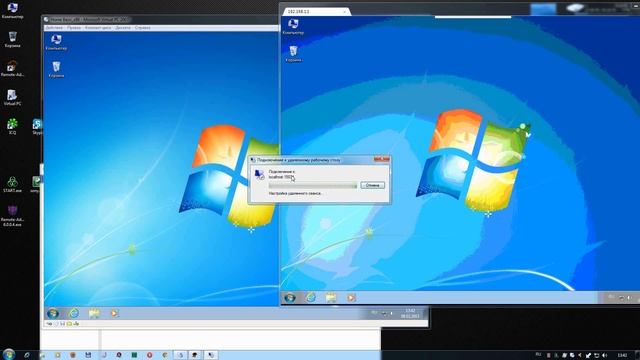Open Компакт-диск menu in Virtual PC window
This screenshot has width=640, height=360.
[98, 28]
